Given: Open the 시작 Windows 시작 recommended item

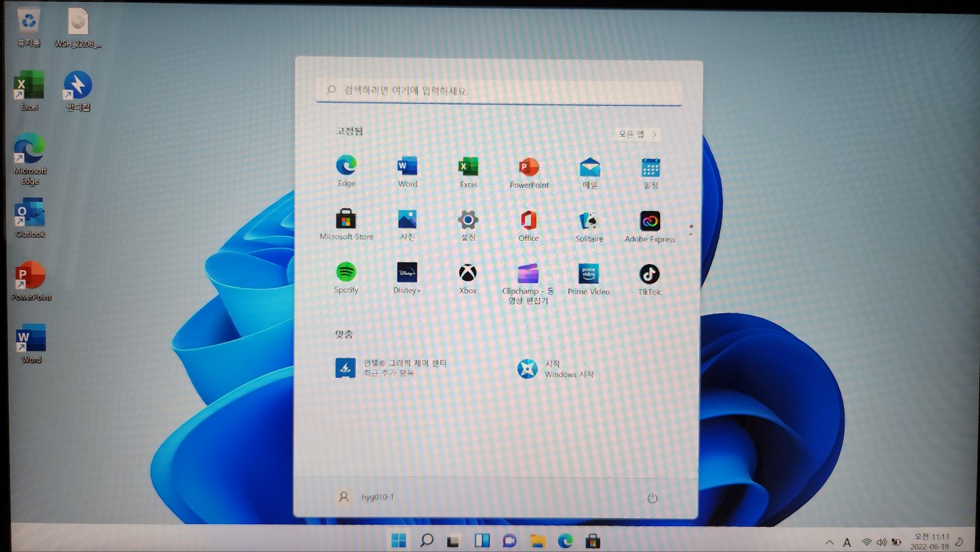Looking at the screenshot, I should coord(556,369).
